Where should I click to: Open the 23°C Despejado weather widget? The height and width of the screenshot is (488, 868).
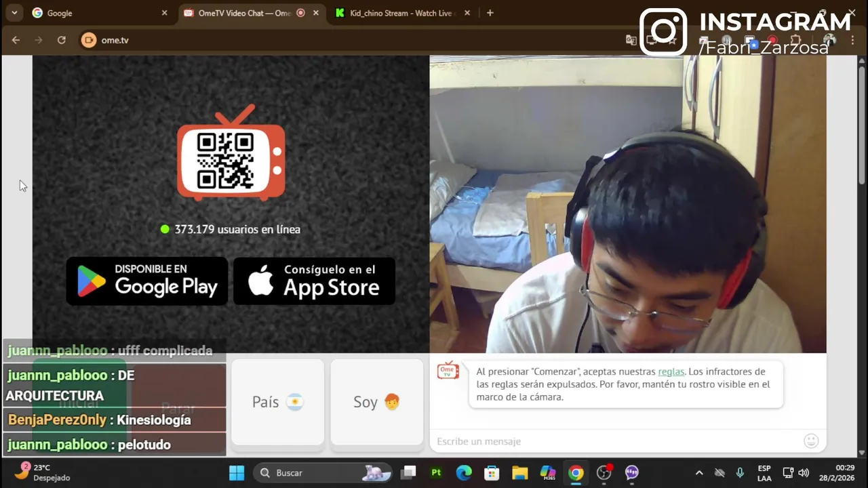[x=44, y=472]
